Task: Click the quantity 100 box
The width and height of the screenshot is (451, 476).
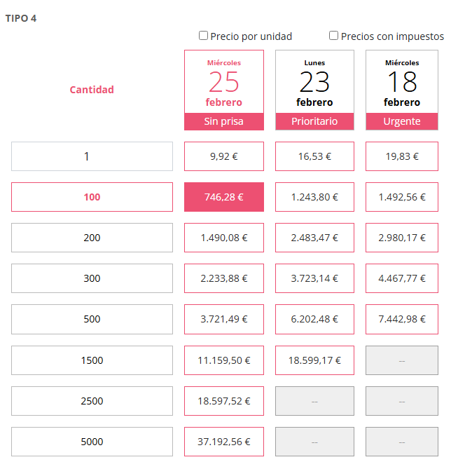Action: point(92,197)
